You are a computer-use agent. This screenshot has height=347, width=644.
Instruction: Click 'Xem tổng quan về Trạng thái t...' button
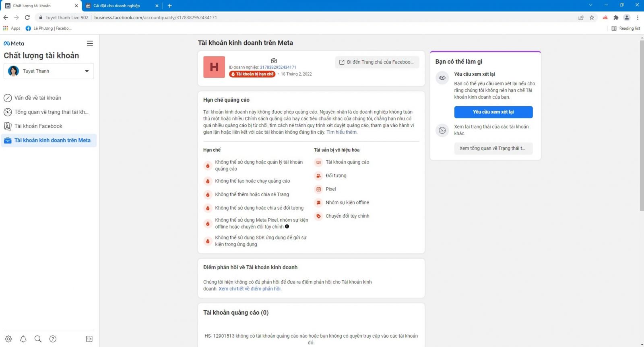pos(493,148)
